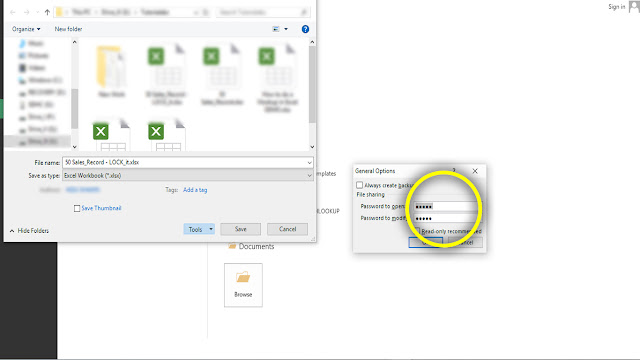Change the view with the view icon
Image resolution: width=640 pixels, height=360 pixels.
point(276,29)
